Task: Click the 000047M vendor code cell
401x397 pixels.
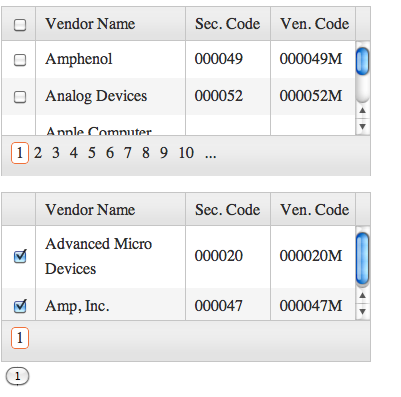Action: 313,305
